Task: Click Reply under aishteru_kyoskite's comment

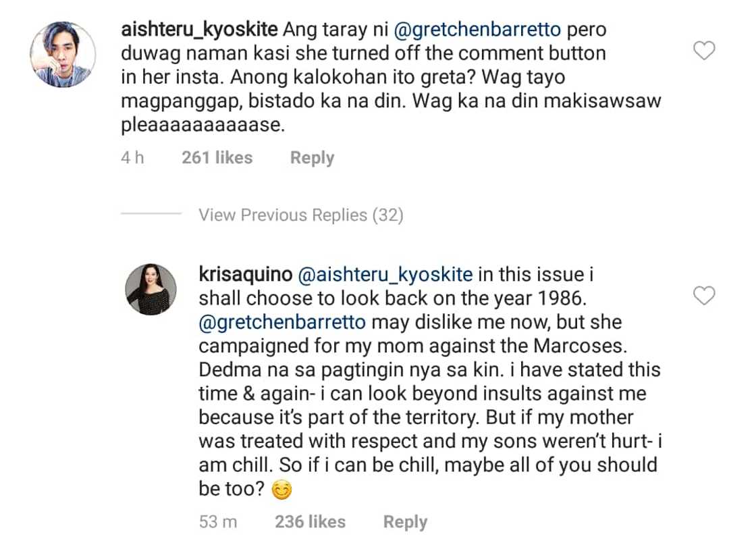Action: [312, 157]
